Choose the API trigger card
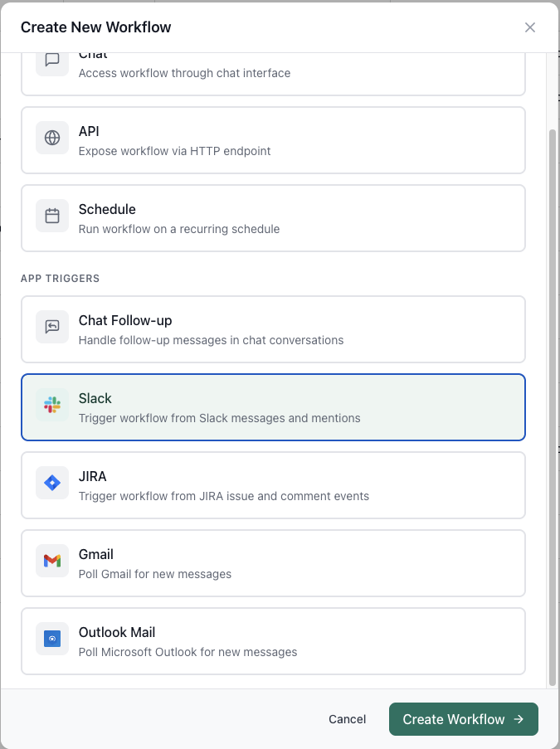Image resolution: width=560 pixels, height=749 pixels. 274,138
